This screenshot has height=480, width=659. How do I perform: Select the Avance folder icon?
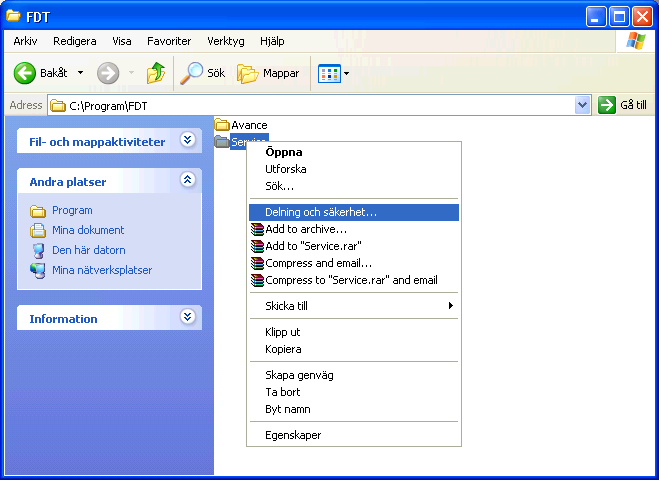pos(222,125)
